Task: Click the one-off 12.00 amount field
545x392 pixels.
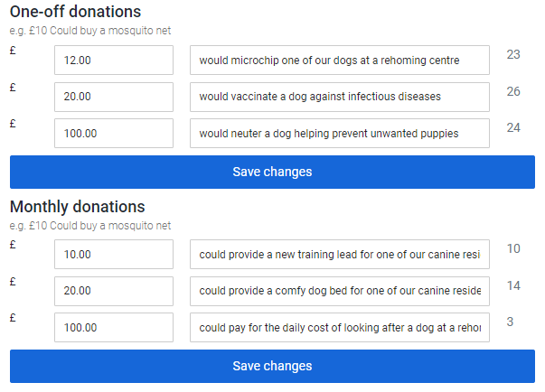Action: coord(113,61)
